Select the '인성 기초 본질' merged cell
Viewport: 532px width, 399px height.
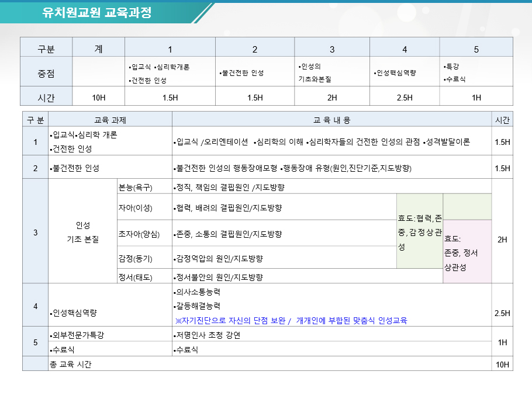(x=83, y=232)
